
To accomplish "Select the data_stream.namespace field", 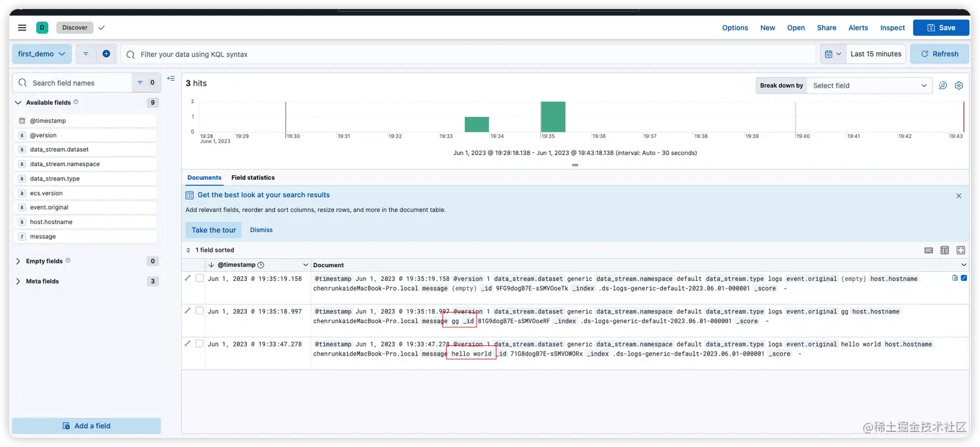I will (x=86, y=164).
